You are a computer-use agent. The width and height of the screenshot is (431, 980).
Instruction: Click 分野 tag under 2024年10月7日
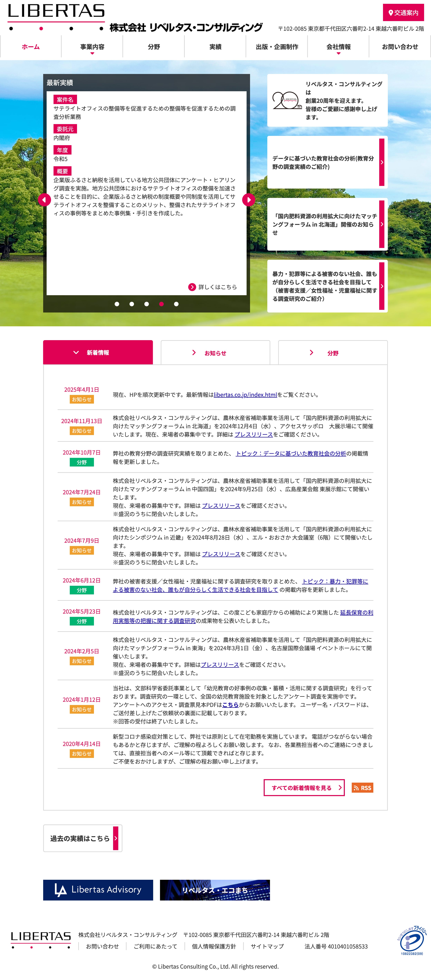(x=82, y=462)
